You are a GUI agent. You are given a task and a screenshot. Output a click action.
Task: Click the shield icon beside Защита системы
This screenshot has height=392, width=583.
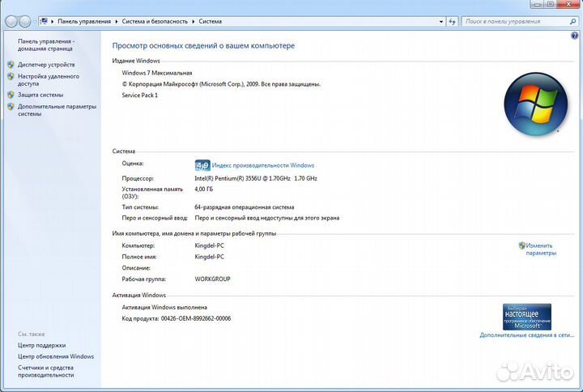coord(11,95)
